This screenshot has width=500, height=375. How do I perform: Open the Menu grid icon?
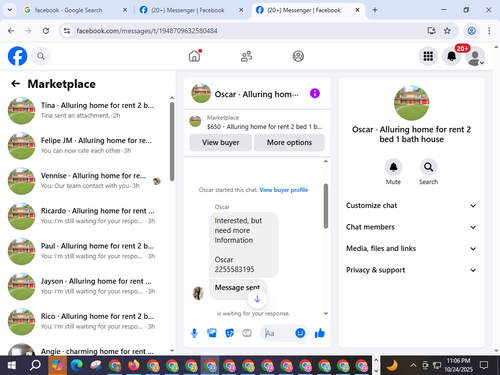click(x=428, y=56)
